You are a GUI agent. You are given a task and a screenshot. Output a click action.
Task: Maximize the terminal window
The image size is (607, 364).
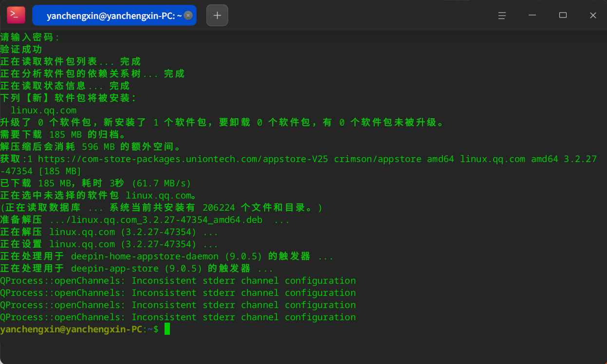(x=563, y=16)
